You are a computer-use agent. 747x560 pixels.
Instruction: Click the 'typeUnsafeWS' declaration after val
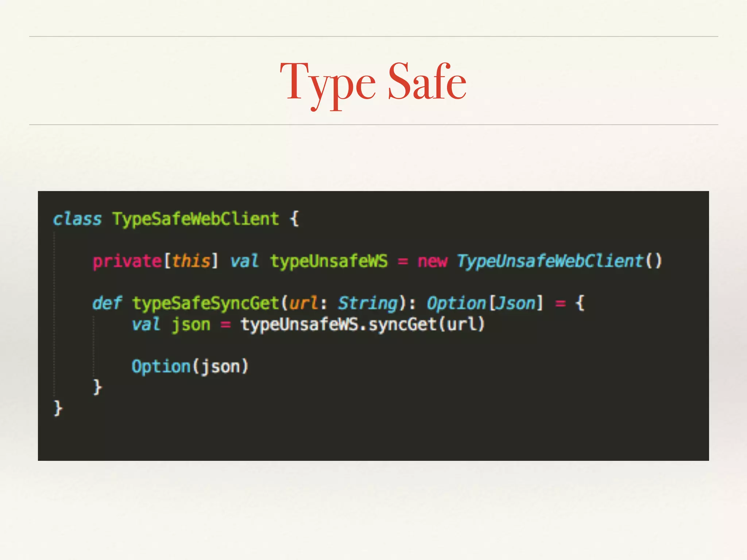(x=329, y=262)
